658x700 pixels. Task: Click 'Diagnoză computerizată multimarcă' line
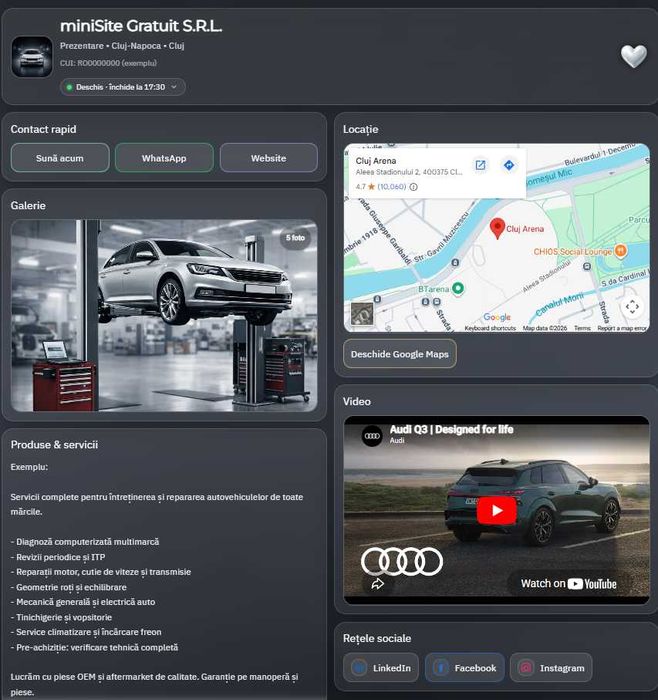(x=85, y=542)
